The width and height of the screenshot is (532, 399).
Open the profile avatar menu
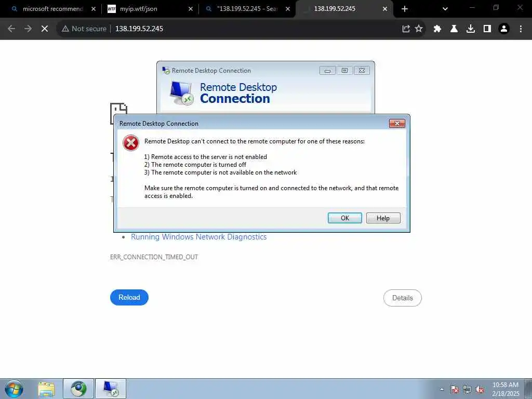click(504, 29)
